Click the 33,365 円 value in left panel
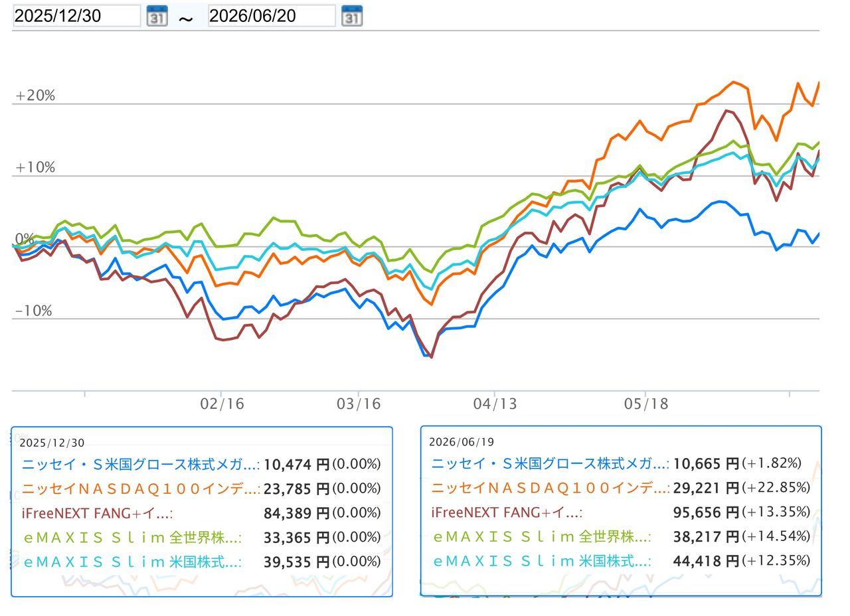Screen dimensions: 850x616 (296, 537)
